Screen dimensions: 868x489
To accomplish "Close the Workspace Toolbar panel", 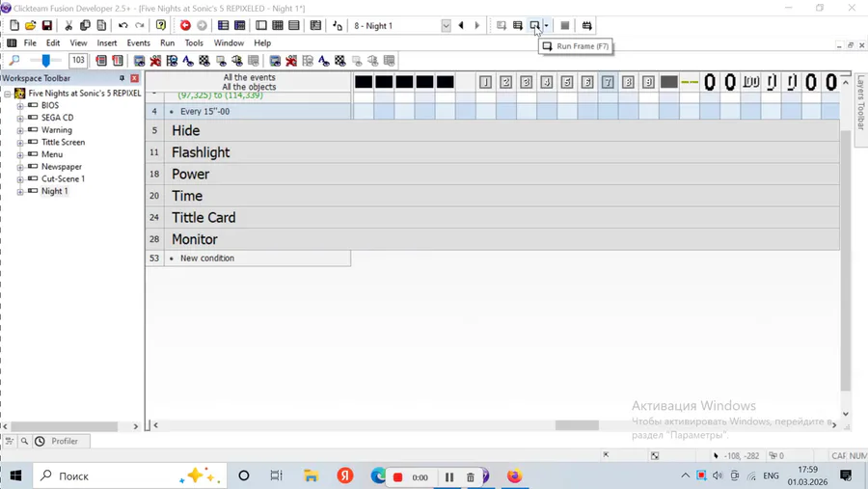I will (x=134, y=78).
